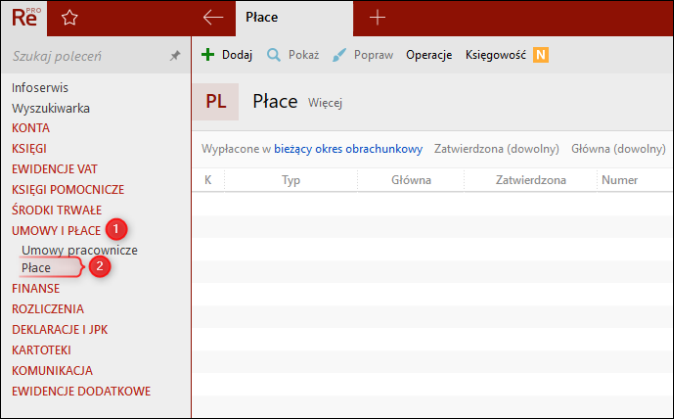The height and width of the screenshot is (419, 674).
Task: Click the Re PRO application logo
Action: pos(28,17)
